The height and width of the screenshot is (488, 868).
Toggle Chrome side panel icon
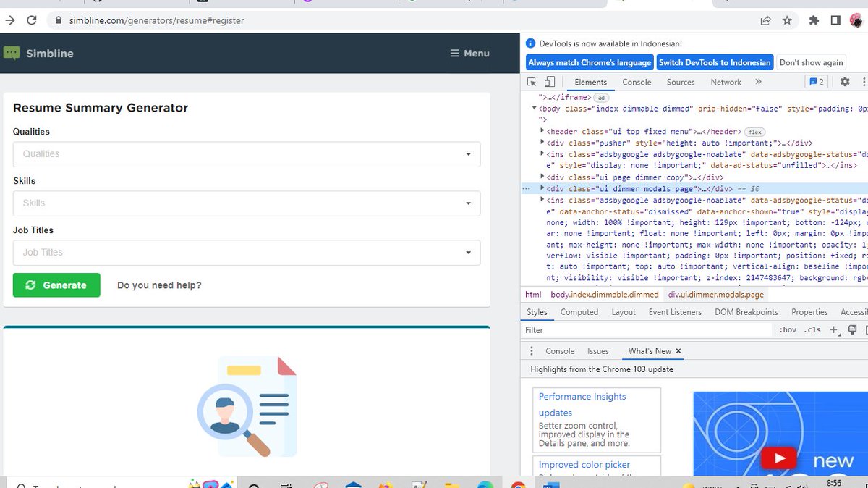(x=835, y=20)
